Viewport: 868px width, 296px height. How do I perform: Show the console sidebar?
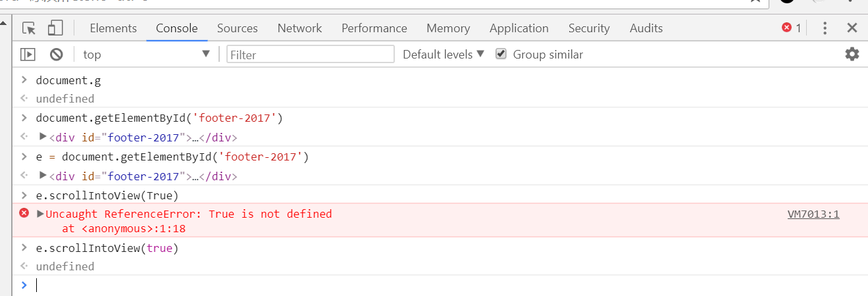coord(28,55)
